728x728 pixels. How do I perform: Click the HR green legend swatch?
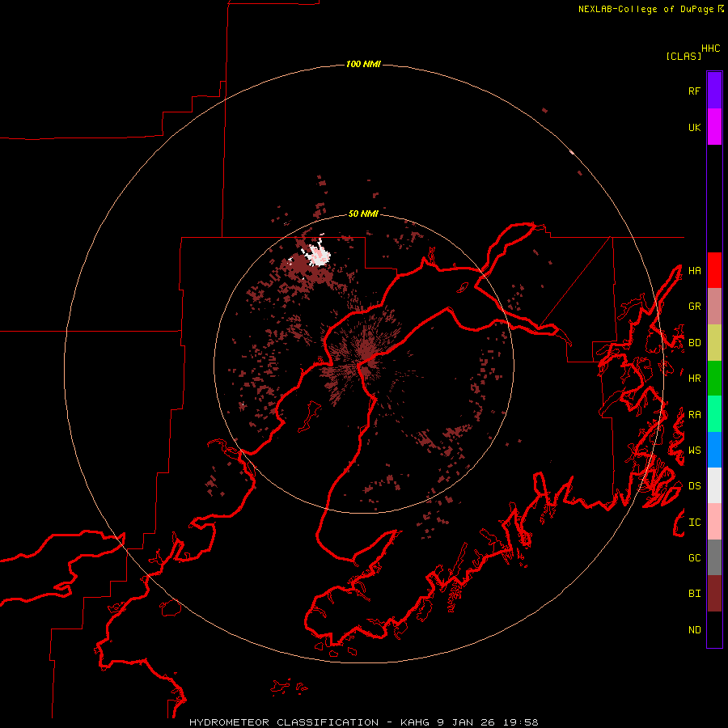(x=714, y=379)
